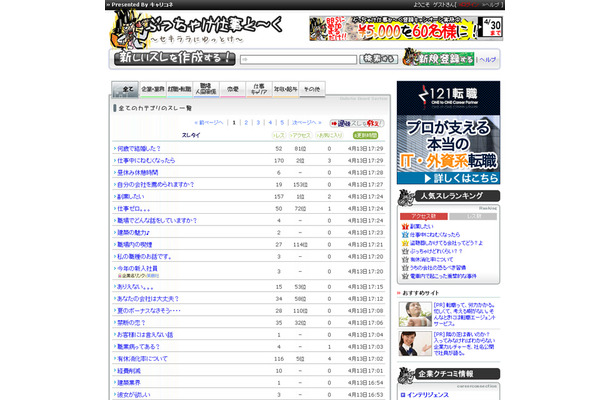
Task: Show ranking by レス順 tab
Action: 473,216
